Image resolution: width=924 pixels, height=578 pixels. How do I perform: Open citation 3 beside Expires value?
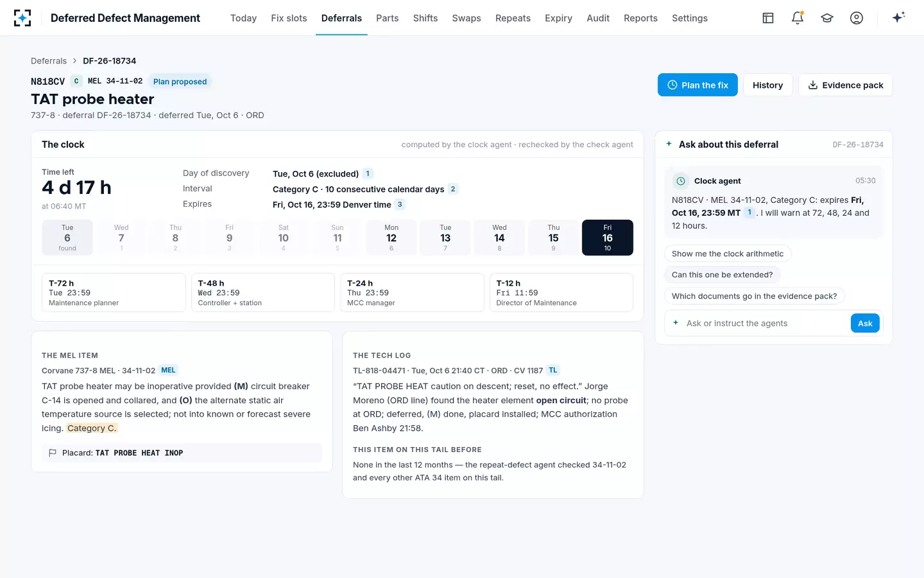click(400, 204)
